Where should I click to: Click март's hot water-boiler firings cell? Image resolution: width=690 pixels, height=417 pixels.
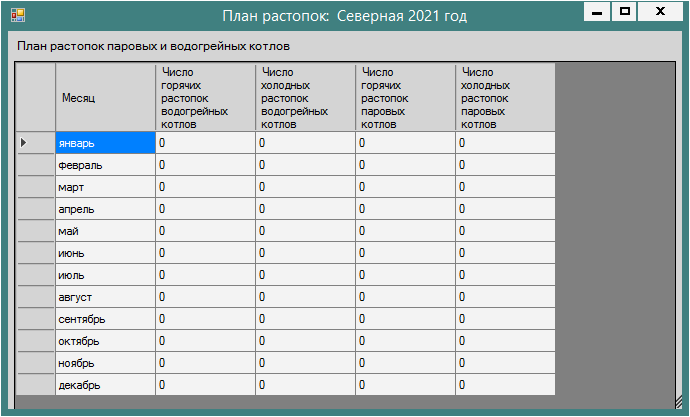(205, 187)
